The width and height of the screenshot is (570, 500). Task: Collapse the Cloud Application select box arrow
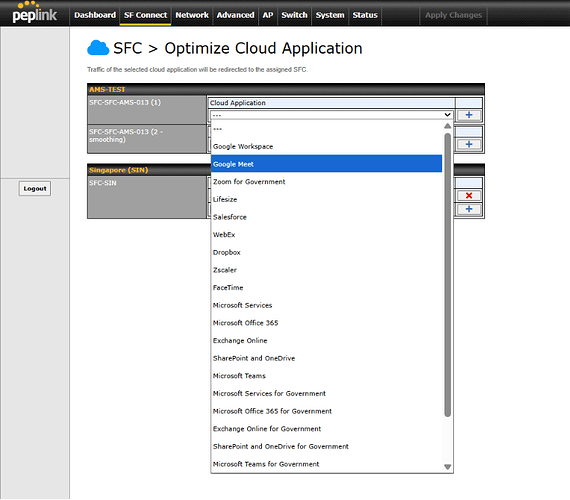447,115
